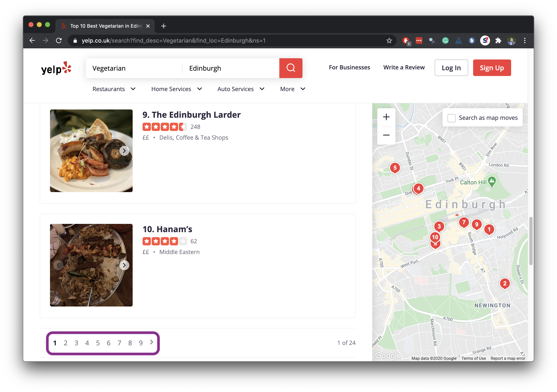Go to results page 5
Viewport: 557px width, 392px height.
pyautogui.click(x=98, y=343)
